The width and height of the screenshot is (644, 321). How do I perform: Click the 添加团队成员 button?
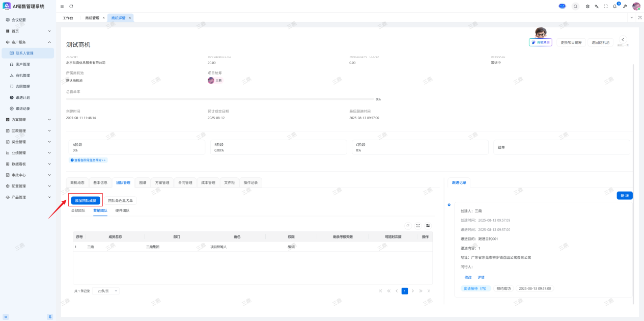click(x=86, y=201)
